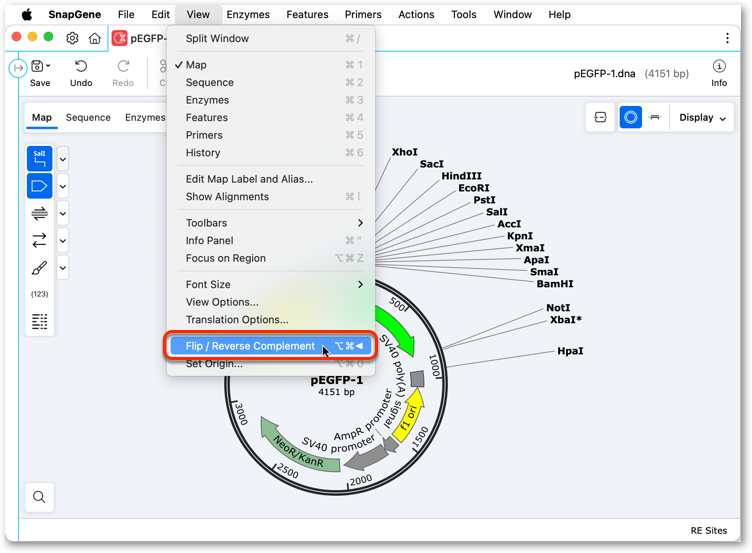Click the magnifier search button
This screenshot has width=752, height=553.
pos(39,497)
